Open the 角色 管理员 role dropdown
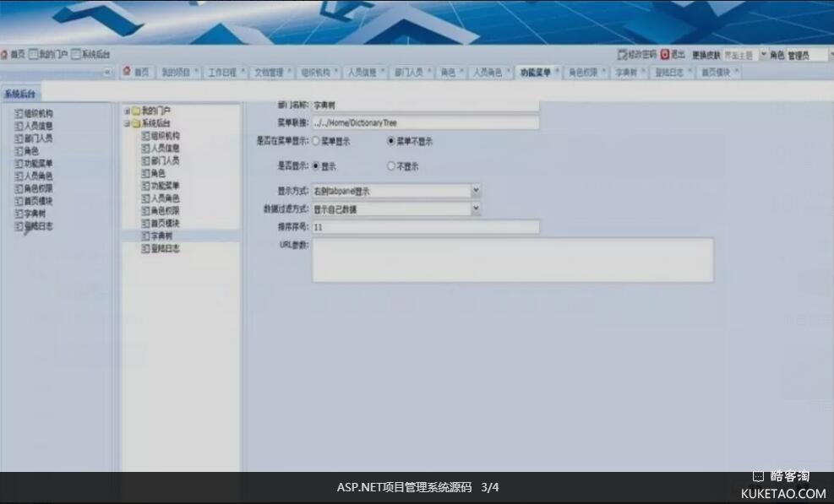834x504 pixels. point(831,55)
